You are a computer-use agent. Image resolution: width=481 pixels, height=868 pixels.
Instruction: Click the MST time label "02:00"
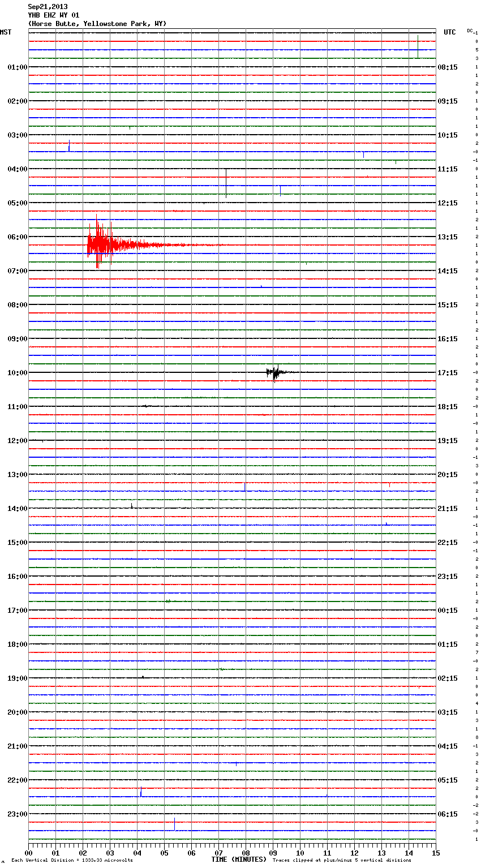18,101
